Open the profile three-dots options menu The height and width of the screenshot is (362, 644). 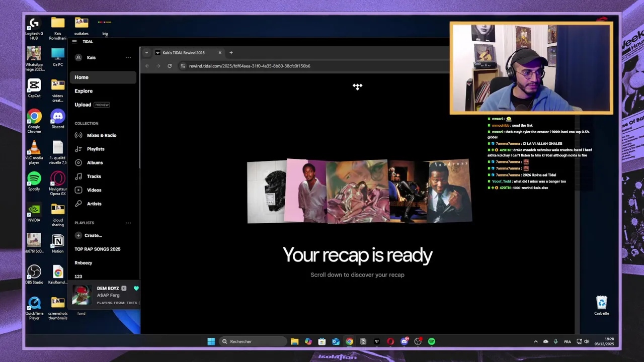click(128, 58)
